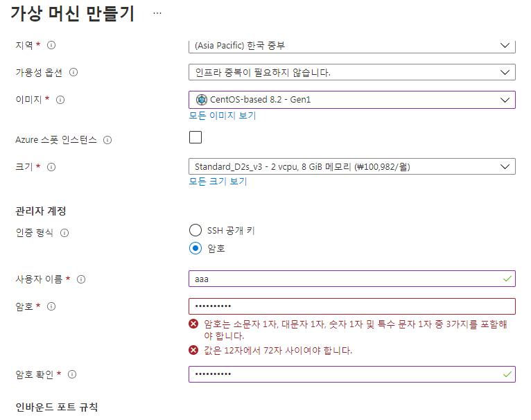Open ellipsis menu beside page title

click(x=157, y=13)
